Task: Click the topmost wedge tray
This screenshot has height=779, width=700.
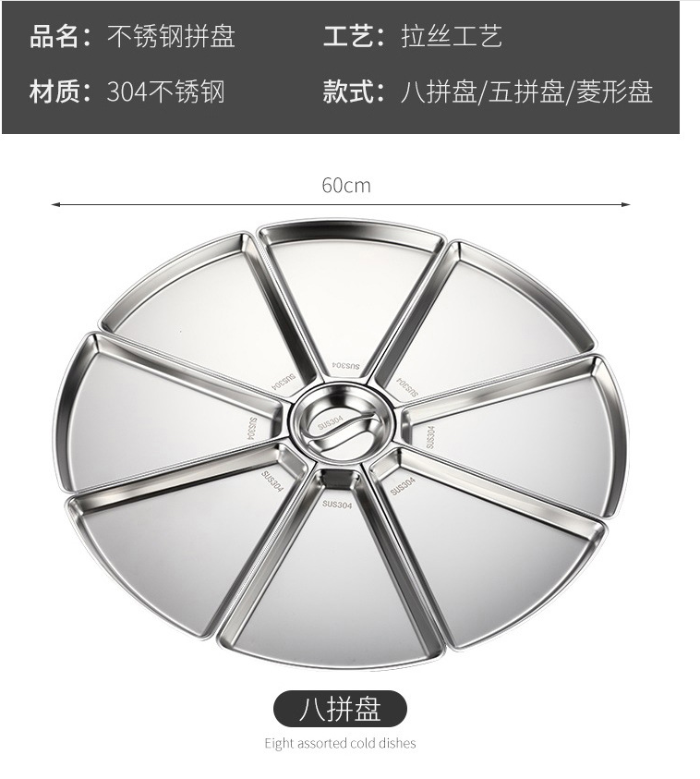Action: (x=351, y=298)
